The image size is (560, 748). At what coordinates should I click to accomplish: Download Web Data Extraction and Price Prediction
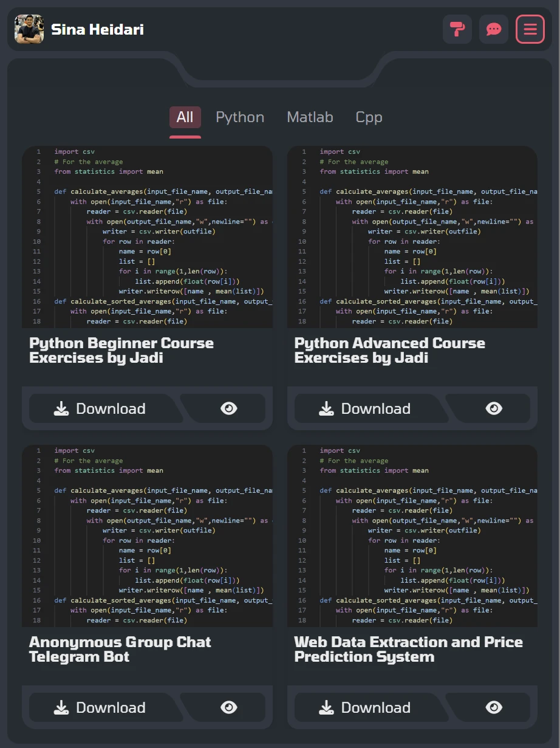(366, 707)
